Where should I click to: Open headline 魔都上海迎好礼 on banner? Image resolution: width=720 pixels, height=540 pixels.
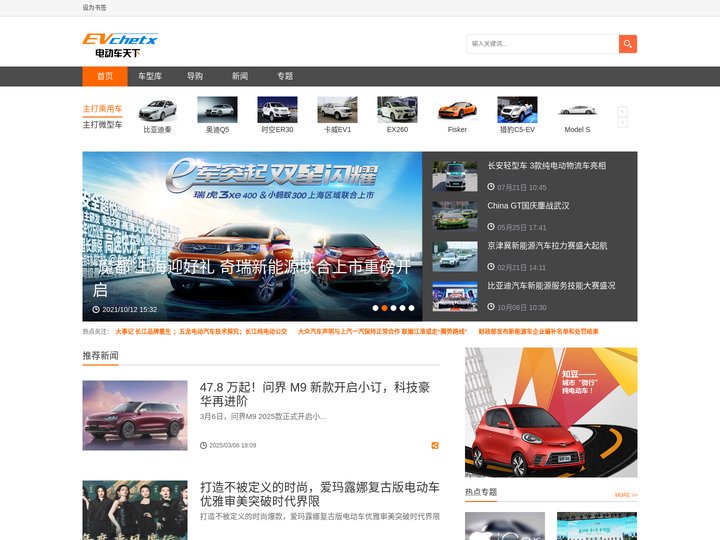tap(252, 278)
